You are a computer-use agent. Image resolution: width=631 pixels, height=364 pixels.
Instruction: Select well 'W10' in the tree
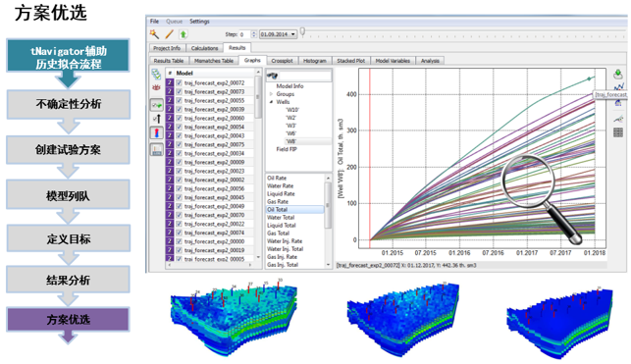[292, 110]
